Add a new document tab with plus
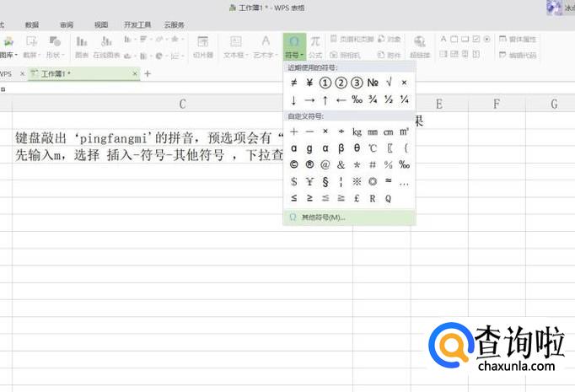This screenshot has height=392, width=575. point(148,73)
